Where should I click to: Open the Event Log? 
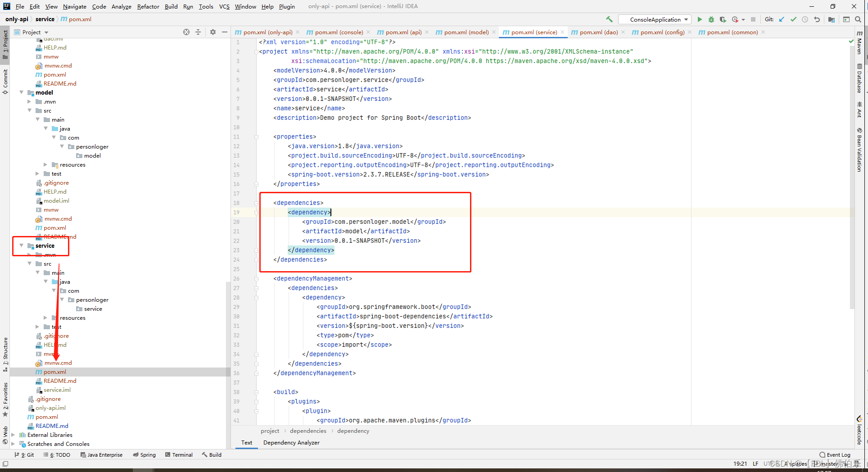point(835,455)
